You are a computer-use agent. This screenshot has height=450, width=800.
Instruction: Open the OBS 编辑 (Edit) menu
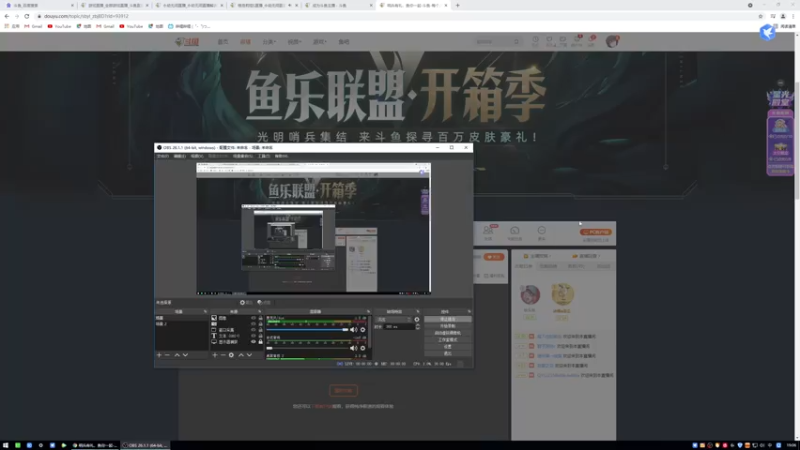(x=180, y=156)
